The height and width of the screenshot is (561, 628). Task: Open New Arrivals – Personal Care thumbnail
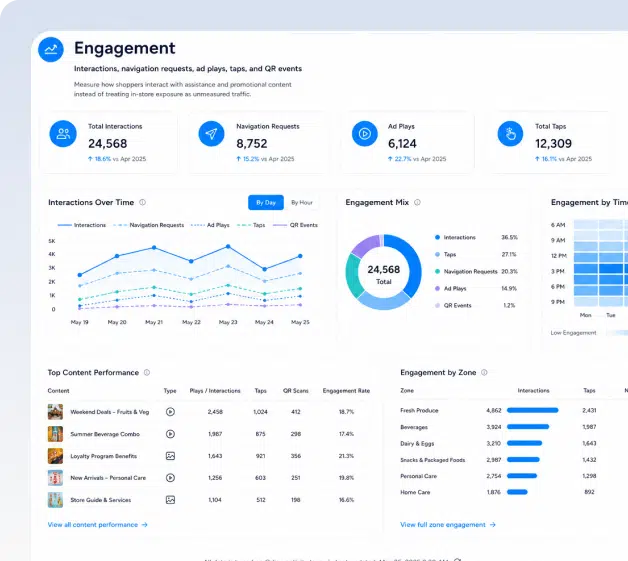[x=55, y=478]
